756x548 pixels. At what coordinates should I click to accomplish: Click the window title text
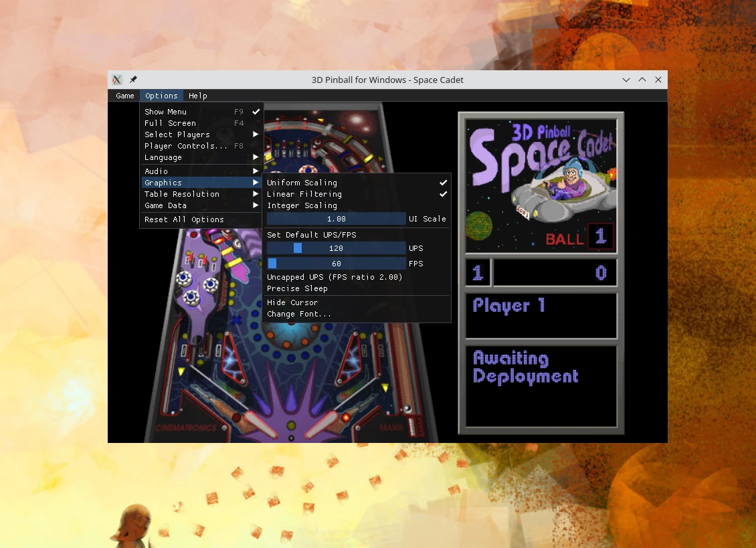[387, 80]
